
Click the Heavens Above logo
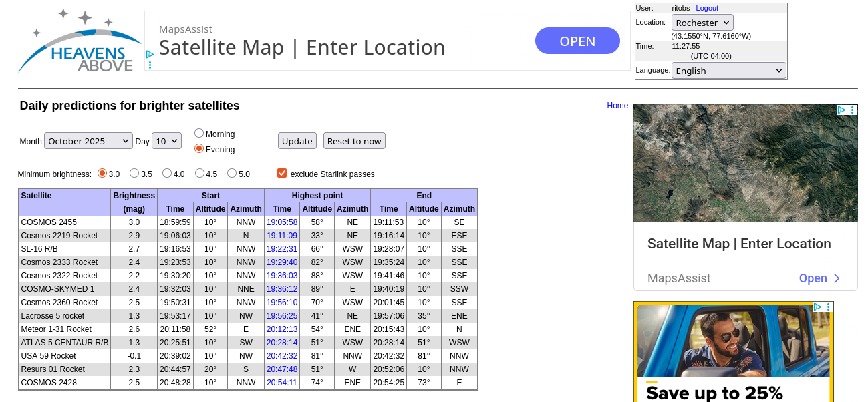click(79, 41)
